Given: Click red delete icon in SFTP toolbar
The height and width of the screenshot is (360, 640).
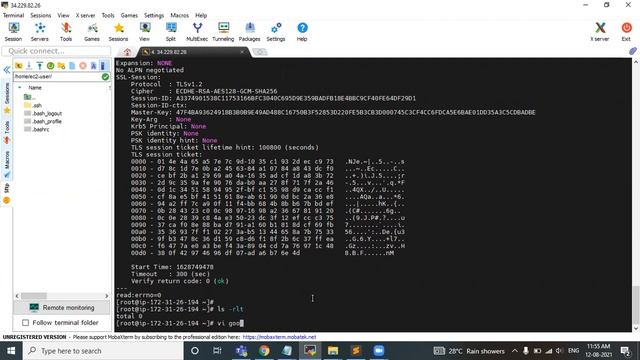Looking at the screenshot, I should click(83, 66).
